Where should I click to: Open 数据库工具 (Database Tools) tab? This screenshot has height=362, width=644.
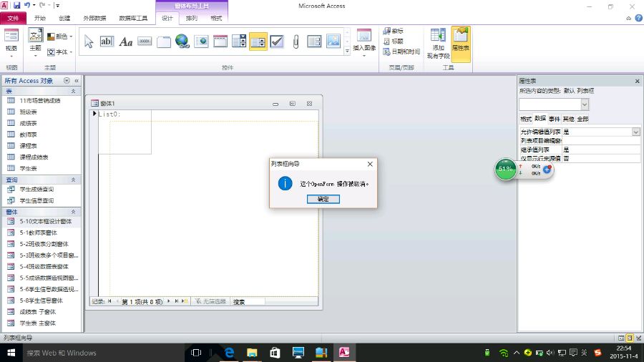click(133, 18)
